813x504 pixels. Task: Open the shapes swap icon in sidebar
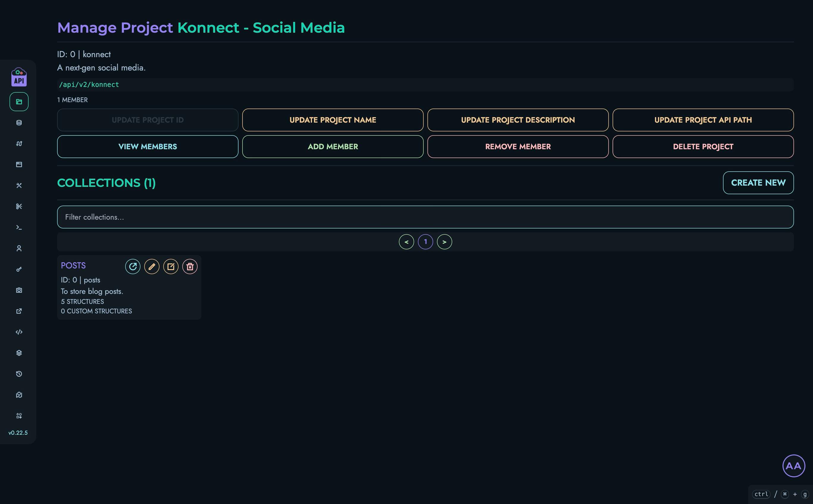pyautogui.click(x=19, y=416)
